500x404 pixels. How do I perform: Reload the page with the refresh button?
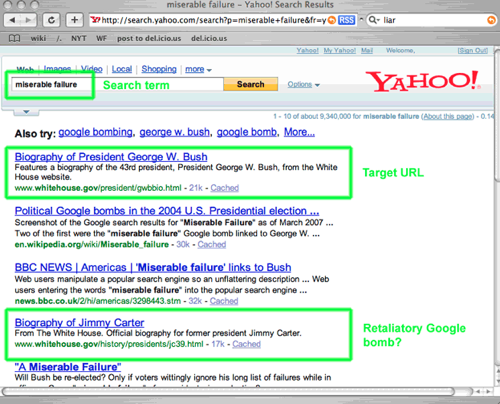tap(51, 20)
